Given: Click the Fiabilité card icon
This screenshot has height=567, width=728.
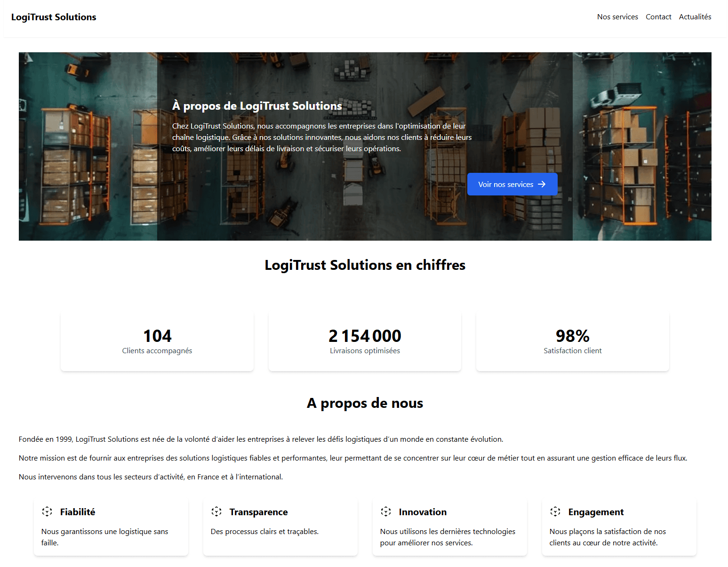Looking at the screenshot, I should (x=47, y=511).
